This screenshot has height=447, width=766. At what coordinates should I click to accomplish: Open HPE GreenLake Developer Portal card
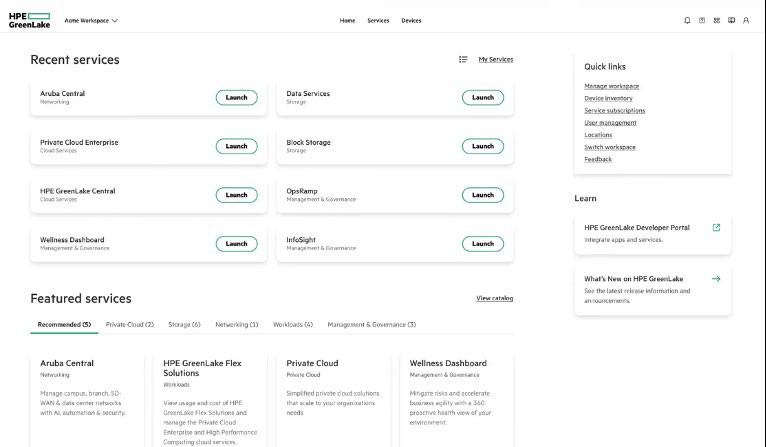click(653, 234)
